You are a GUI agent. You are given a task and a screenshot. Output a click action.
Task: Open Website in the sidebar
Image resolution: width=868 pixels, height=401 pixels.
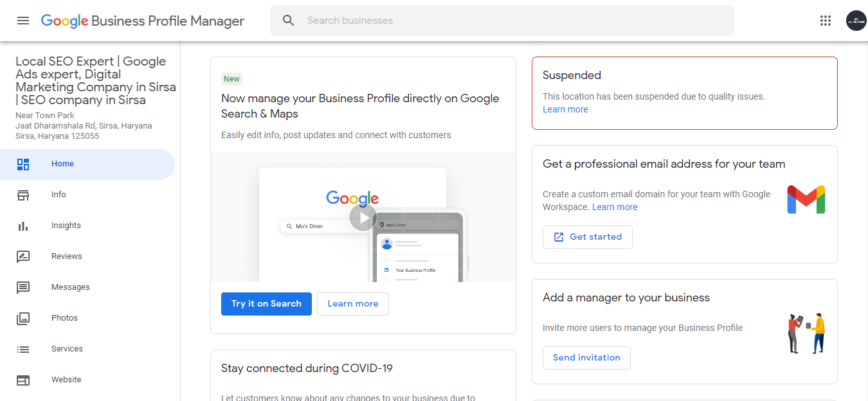[x=87, y=380]
